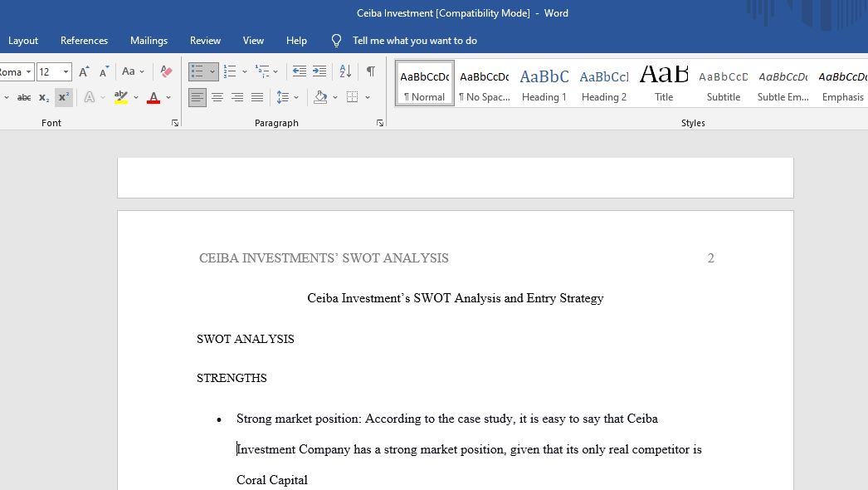
Task: Select Align Right paragraph alignment
Action: [x=237, y=97]
